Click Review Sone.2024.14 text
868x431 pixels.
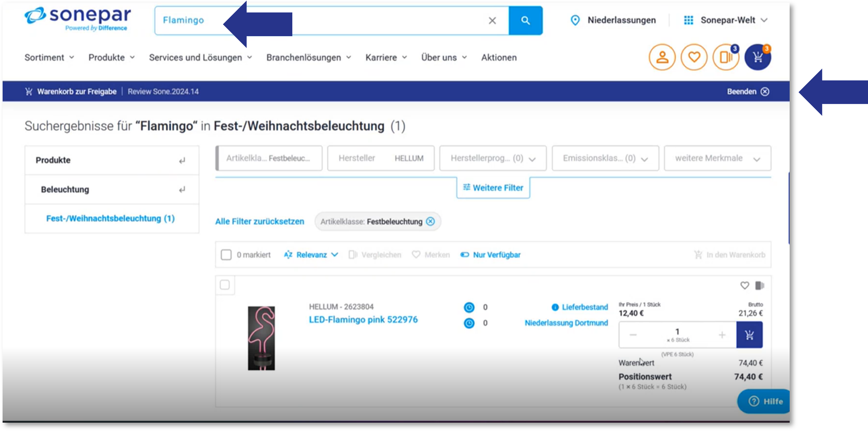point(163,91)
